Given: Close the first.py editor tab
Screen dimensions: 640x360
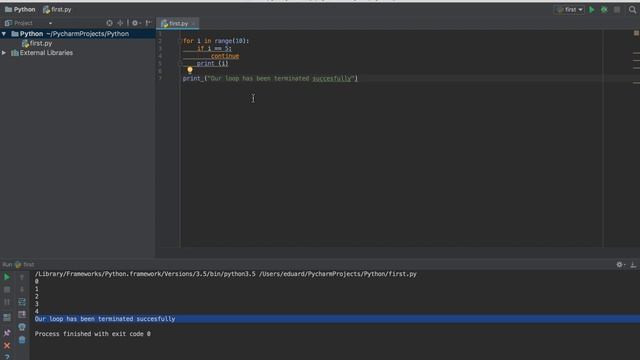Looking at the screenshot, I should point(193,24).
